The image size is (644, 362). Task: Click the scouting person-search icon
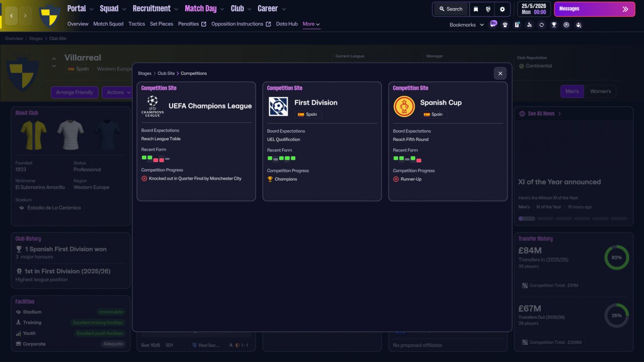coord(529,25)
